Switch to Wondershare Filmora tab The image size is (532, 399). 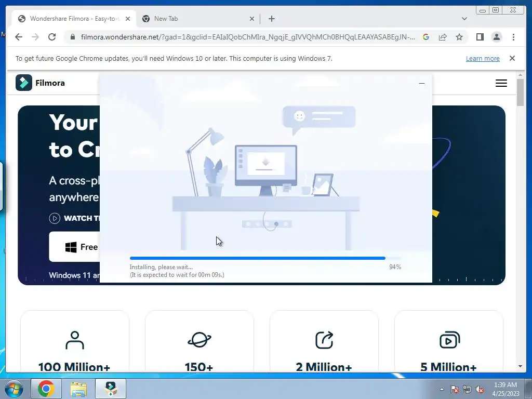coord(74,19)
